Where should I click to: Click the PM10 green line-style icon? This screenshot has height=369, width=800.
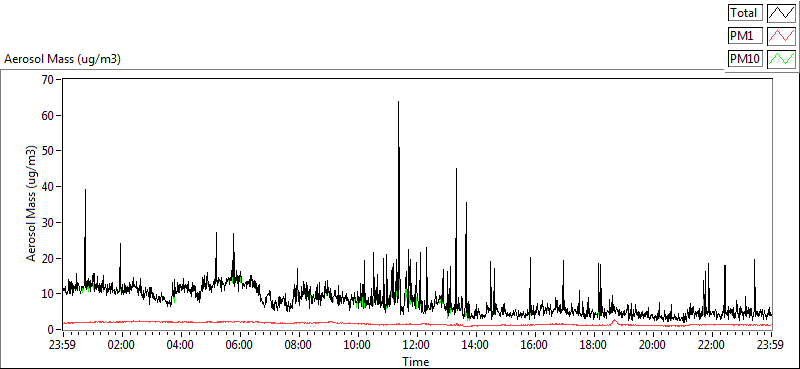point(782,59)
